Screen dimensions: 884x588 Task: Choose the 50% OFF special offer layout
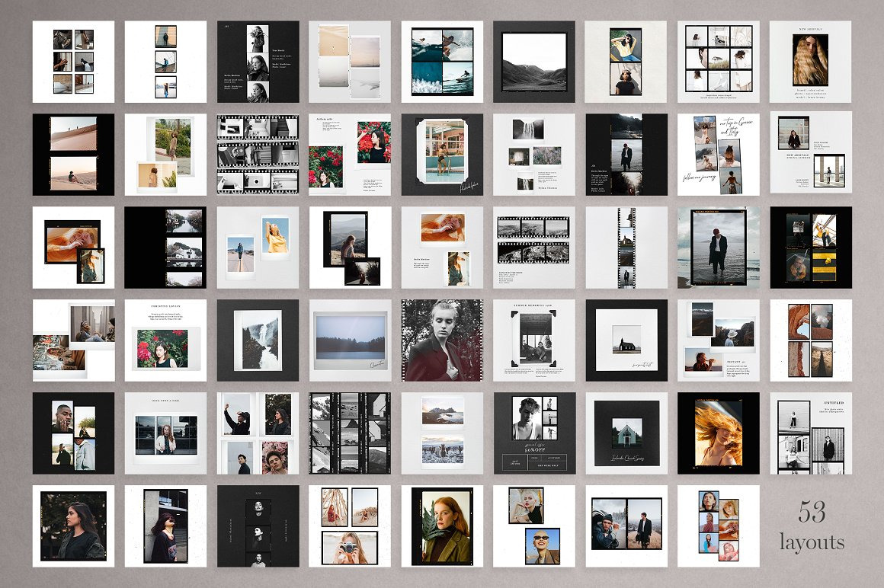click(534, 433)
